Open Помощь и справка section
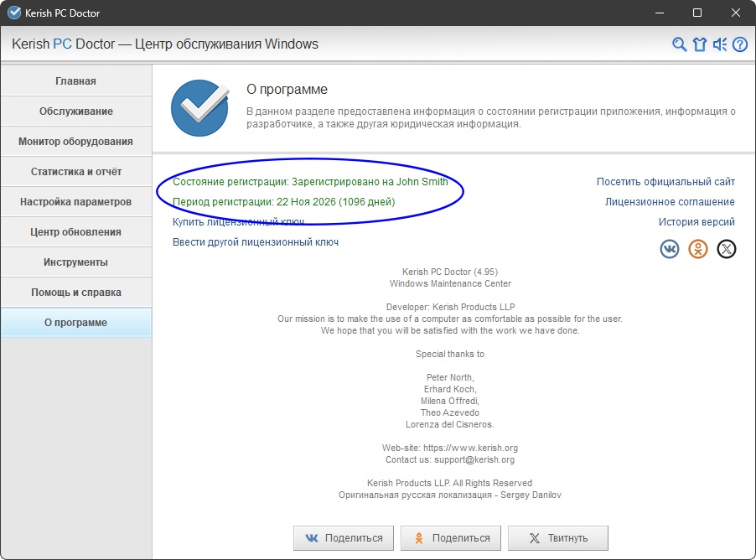The width and height of the screenshot is (756, 560). (75, 293)
